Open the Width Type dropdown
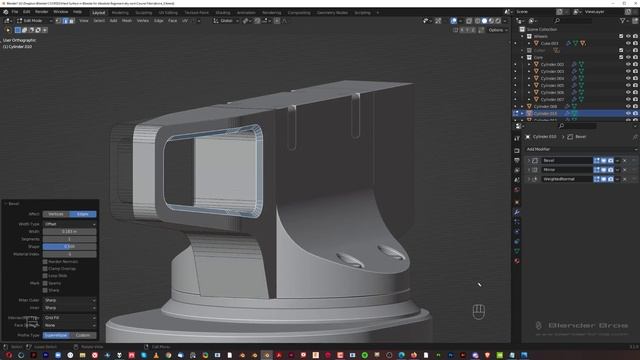The width and height of the screenshot is (640, 360). point(70,224)
